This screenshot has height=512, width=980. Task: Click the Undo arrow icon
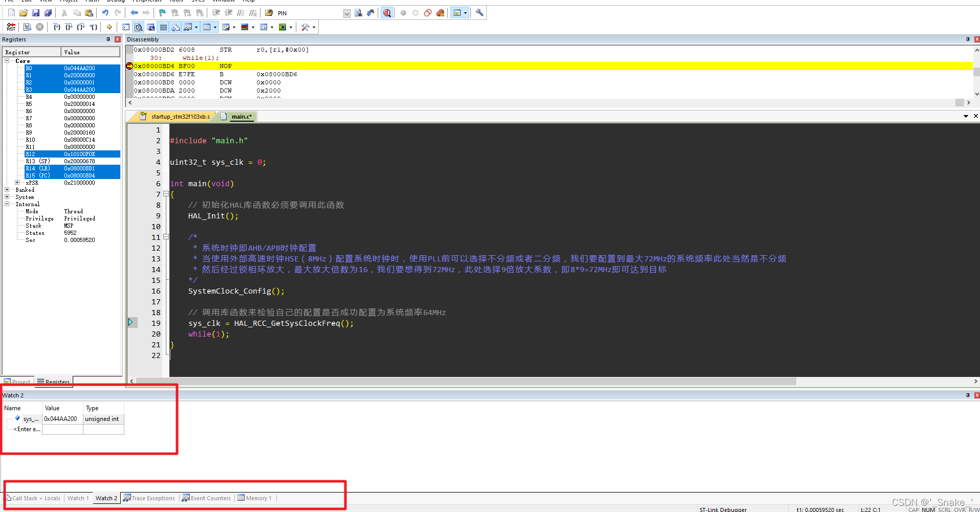click(x=105, y=13)
